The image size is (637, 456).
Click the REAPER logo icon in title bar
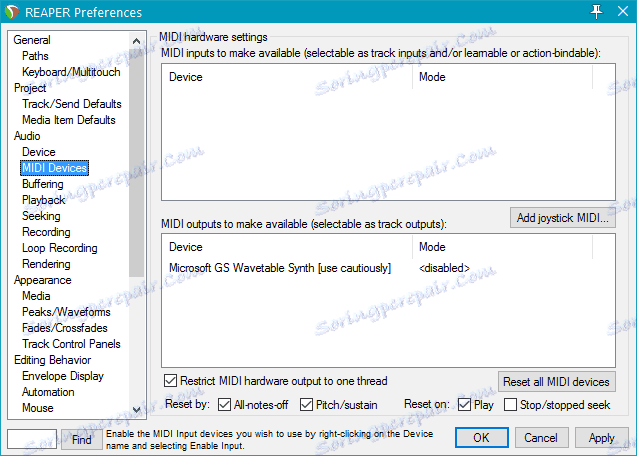click(12, 12)
